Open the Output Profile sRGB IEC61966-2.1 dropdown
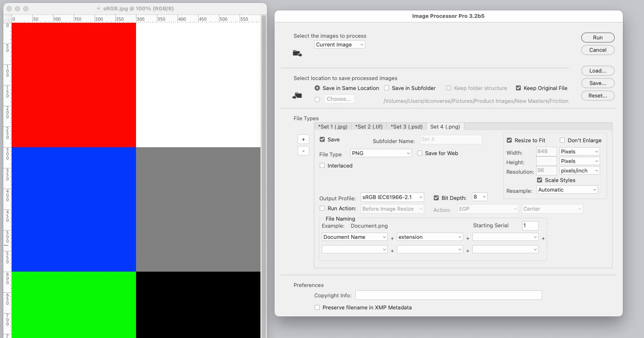The image size is (644, 338). click(392, 197)
